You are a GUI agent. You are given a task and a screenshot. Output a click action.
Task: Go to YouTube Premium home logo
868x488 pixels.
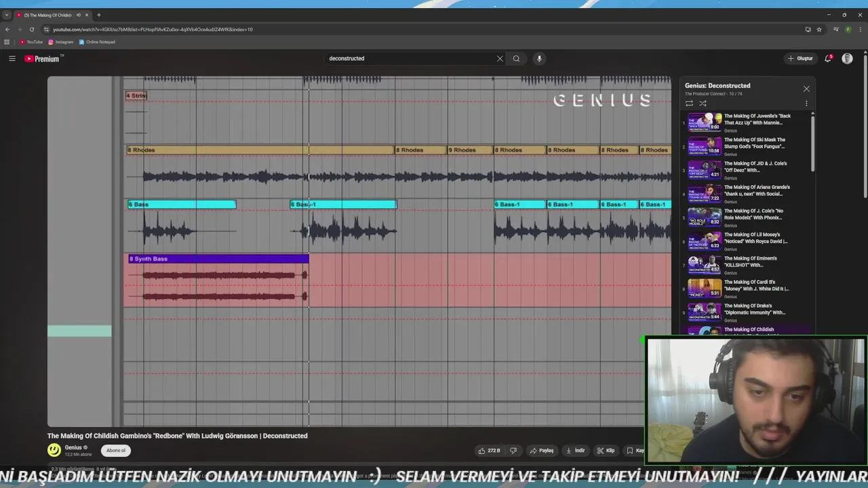42,59
